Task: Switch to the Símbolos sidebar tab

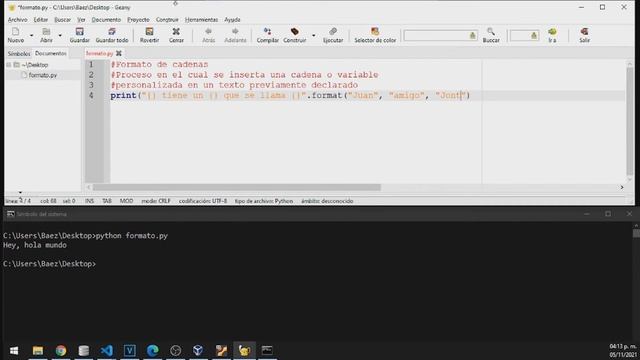Action: [x=19, y=53]
